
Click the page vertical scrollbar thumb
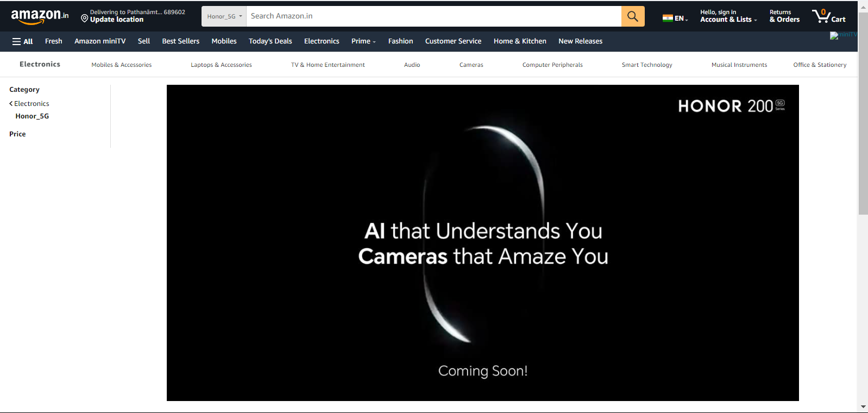tap(863, 113)
